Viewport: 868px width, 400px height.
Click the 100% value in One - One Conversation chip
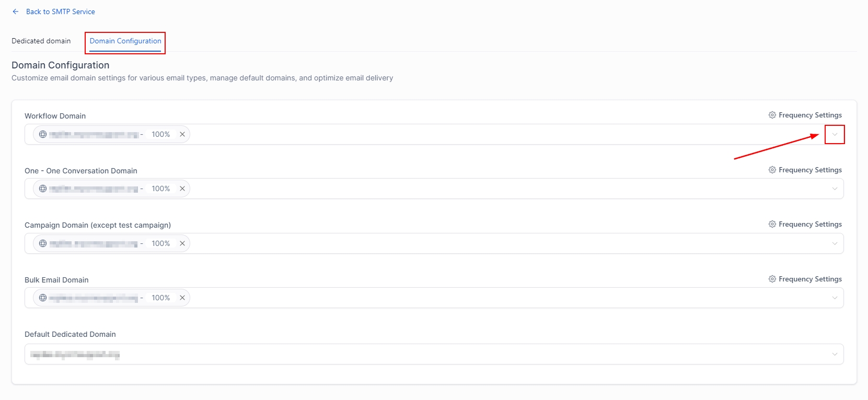161,189
